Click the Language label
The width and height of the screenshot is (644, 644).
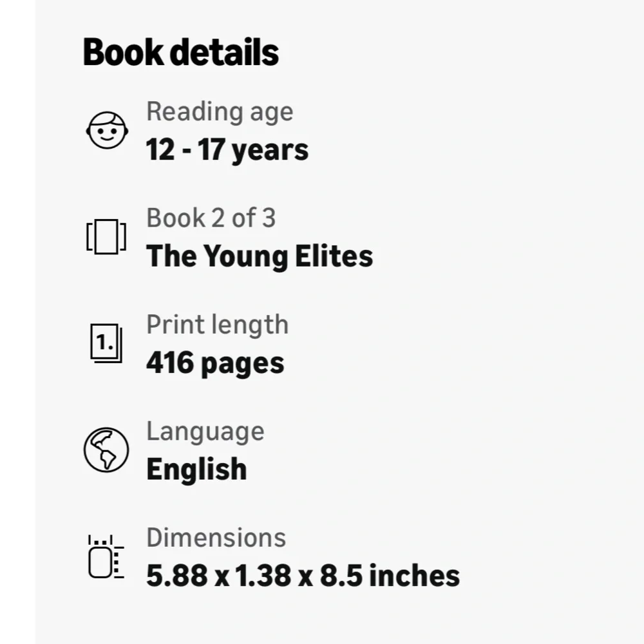(205, 431)
